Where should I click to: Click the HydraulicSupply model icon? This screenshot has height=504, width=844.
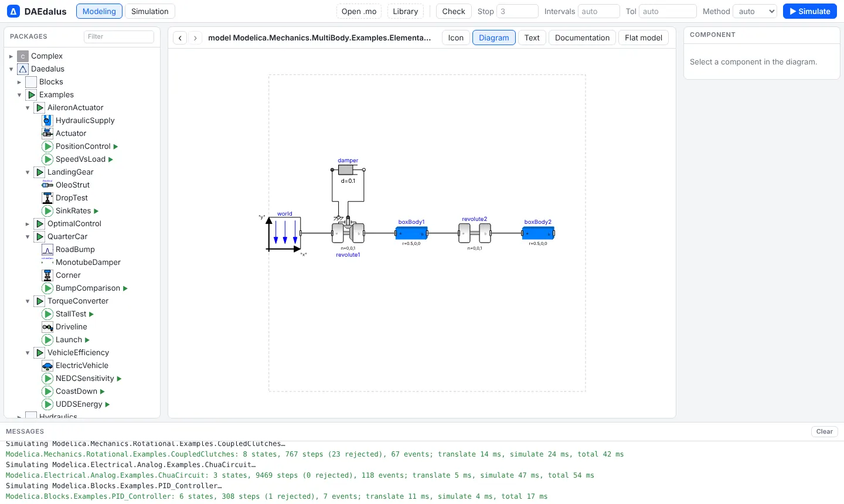[x=47, y=121]
